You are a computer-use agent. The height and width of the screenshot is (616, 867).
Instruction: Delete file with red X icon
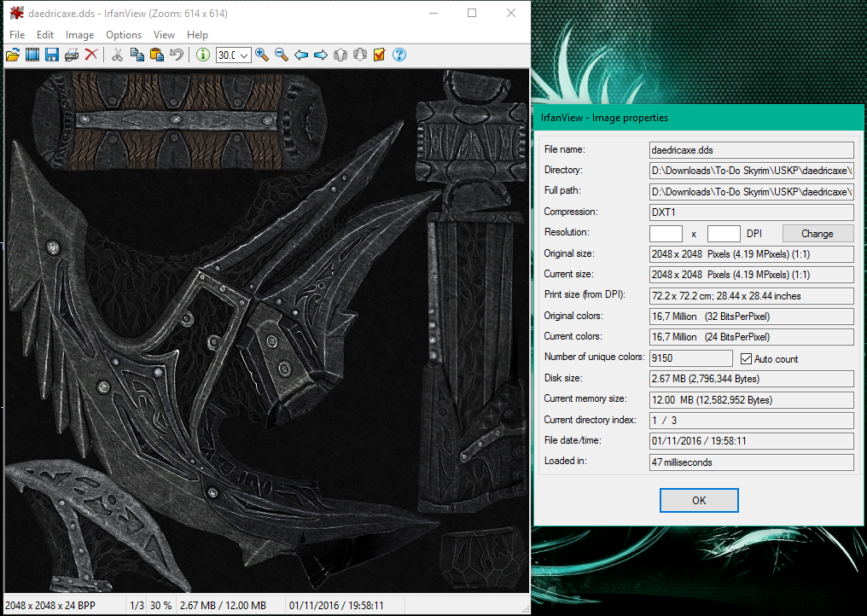[x=91, y=55]
